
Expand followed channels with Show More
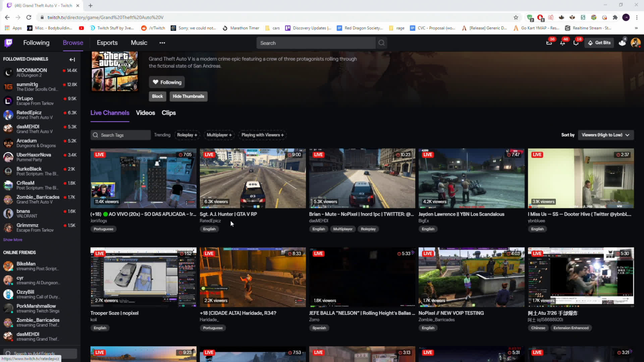pos(13,240)
